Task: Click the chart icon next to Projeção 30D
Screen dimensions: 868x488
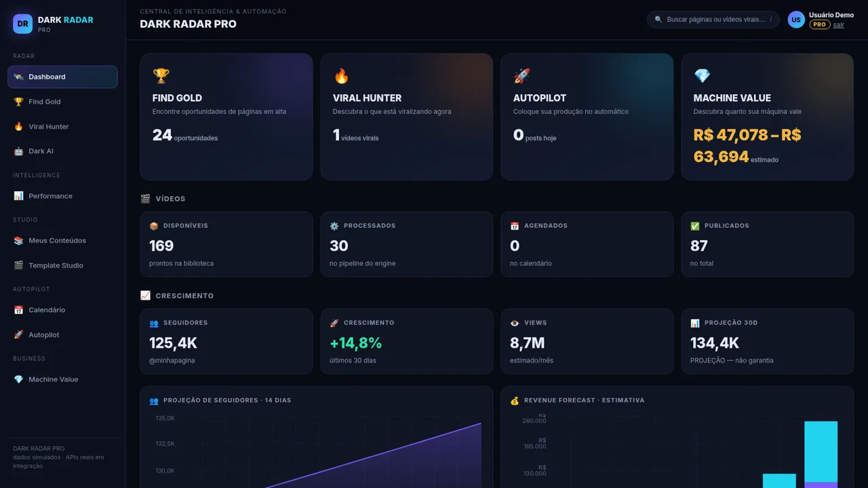Action: [x=695, y=323]
